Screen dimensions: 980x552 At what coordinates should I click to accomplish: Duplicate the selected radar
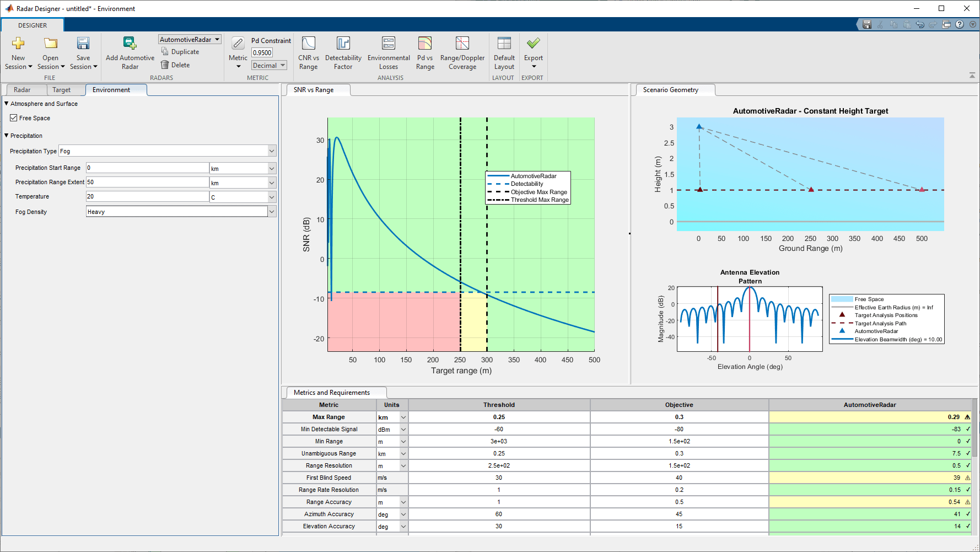tap(180, 51)
